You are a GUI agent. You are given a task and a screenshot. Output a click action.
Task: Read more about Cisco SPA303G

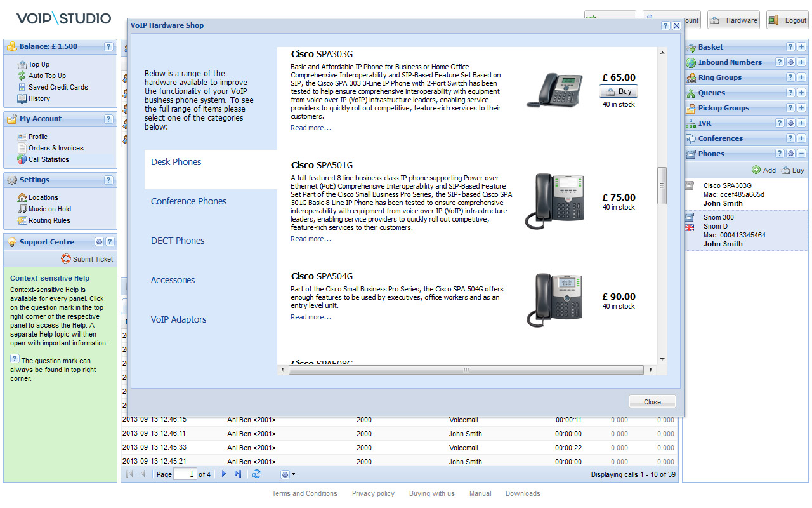(311, 128)
